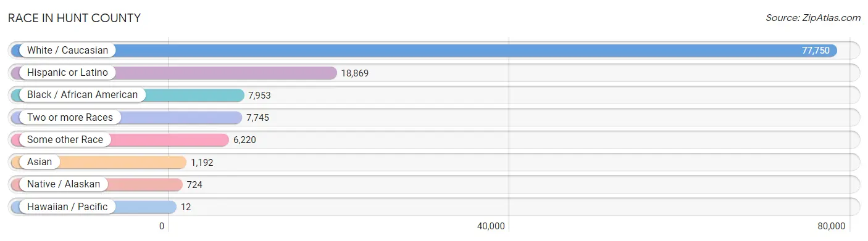Click the 40,000 axis tick label
This screenshot has height=241, width=868.
click(491, 226)
